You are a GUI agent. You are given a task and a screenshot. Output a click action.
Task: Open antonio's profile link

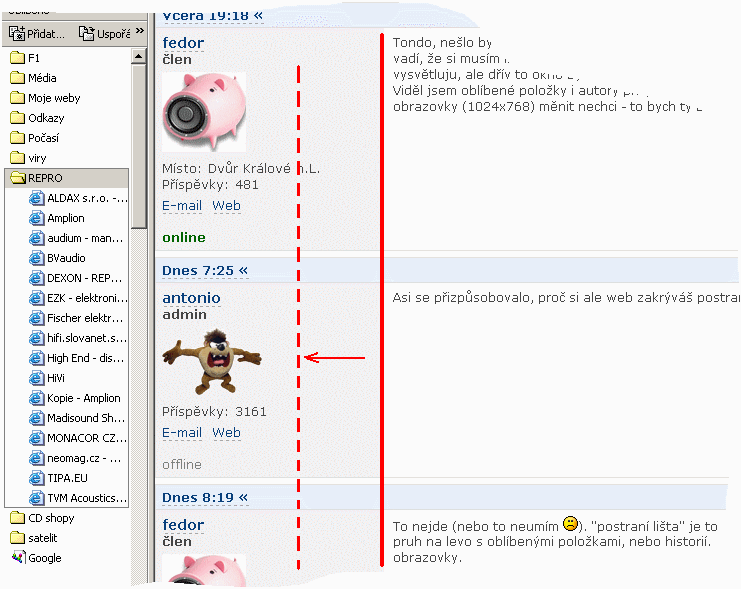[x=191, y=298]
